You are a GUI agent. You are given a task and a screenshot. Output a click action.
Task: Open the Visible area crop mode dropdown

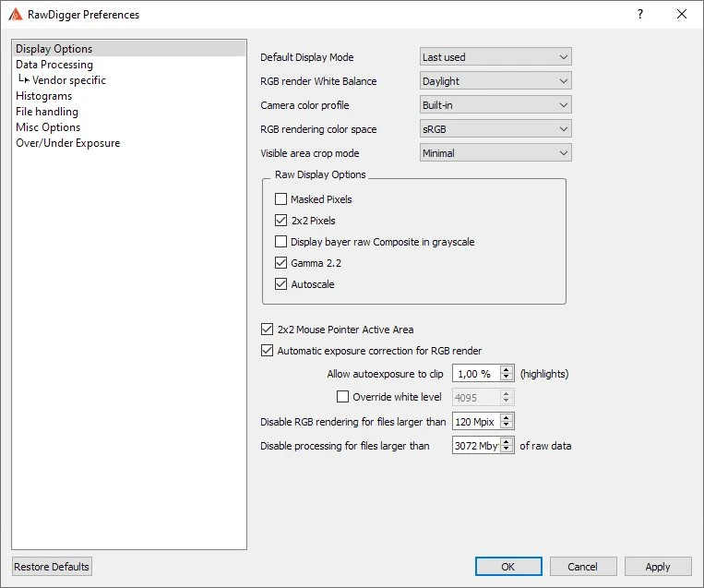(495, 153)
